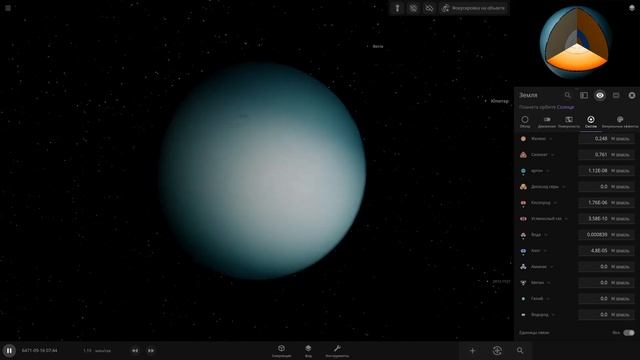Image resolution: width=640 pixels, height=360 pixels.
Task: Close the Earth properties panel
Action: click(632, 95)
